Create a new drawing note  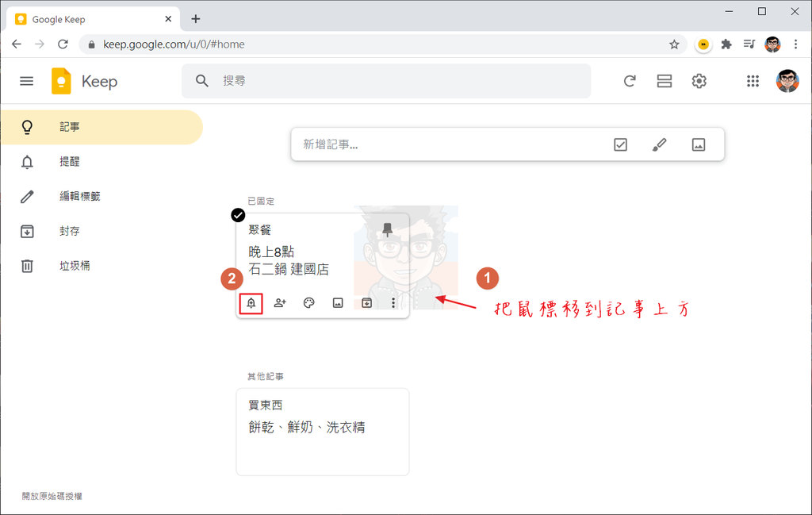click(x=659, y=144)
